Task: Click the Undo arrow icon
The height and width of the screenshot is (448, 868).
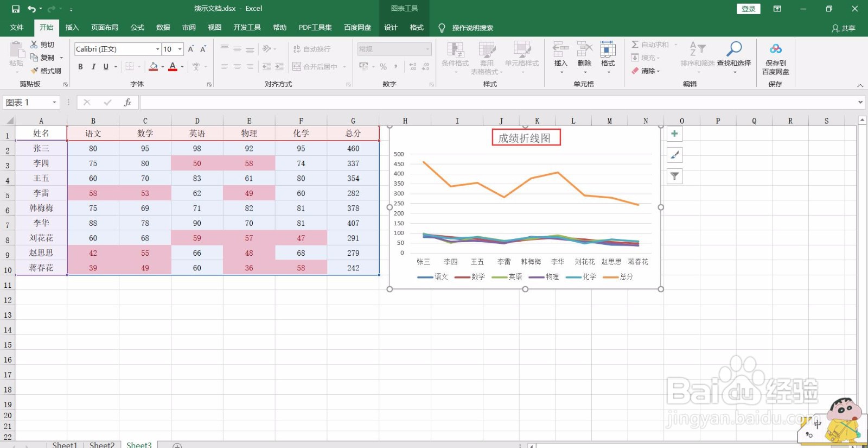Action: point(32,9)
